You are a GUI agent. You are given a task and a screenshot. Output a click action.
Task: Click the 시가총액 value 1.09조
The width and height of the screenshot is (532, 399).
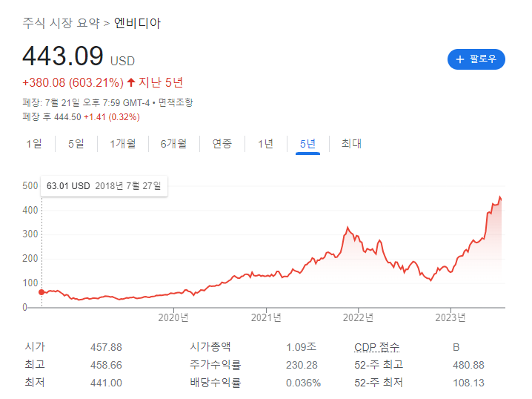point(302,347)
